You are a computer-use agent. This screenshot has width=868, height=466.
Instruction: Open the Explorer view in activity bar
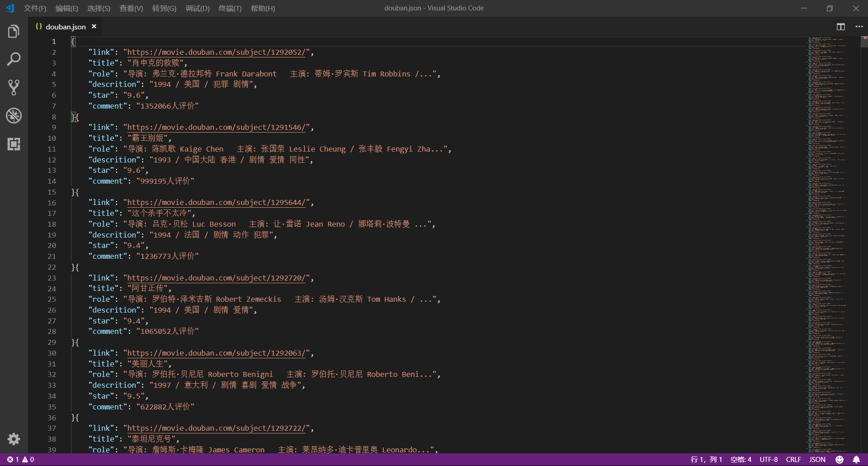14,31
